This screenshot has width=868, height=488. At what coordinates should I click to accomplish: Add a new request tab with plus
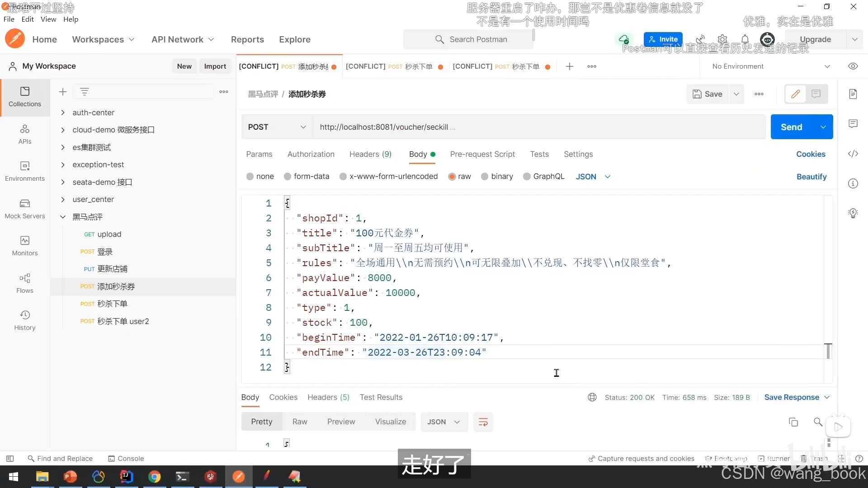(570, 66)
